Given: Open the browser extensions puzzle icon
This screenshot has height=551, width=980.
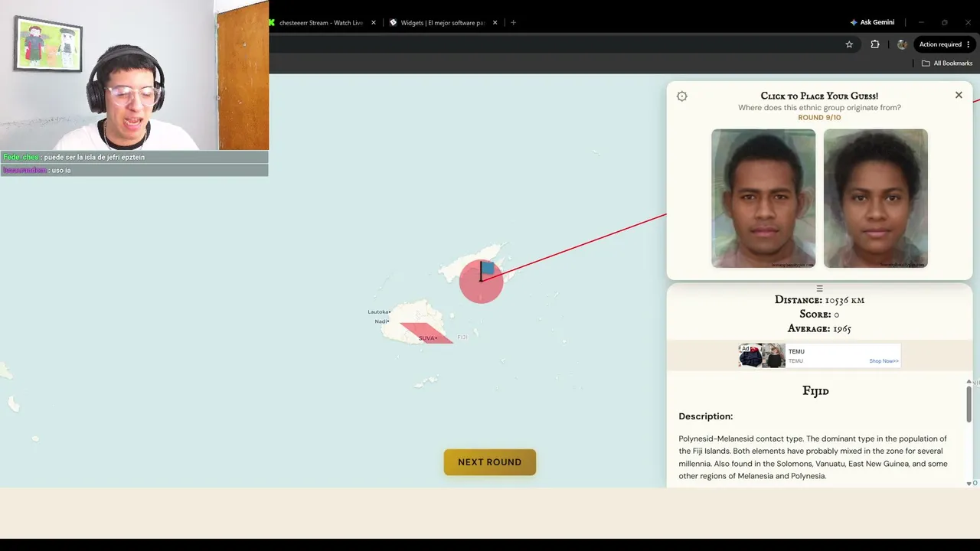Looking at the screenshot, I should click(875, 44).
